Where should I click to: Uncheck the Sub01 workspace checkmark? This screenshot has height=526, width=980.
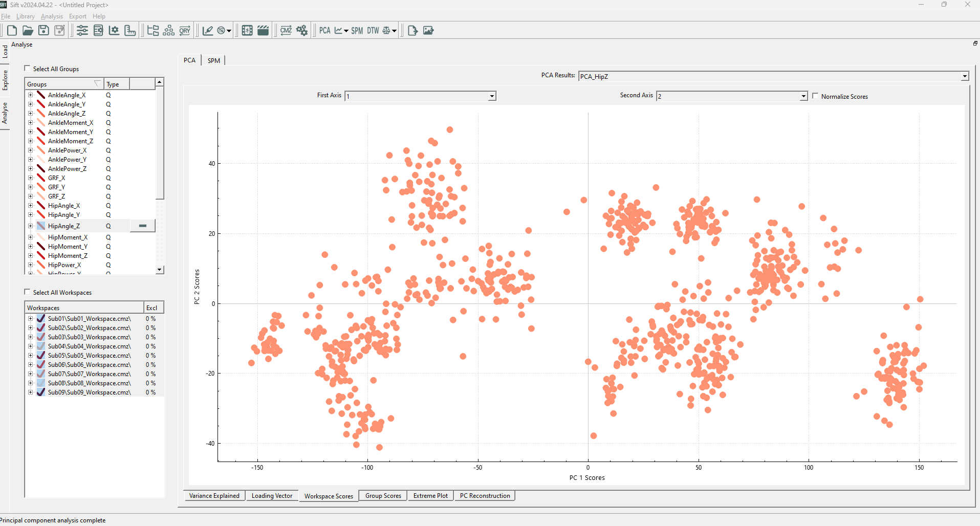coord(41,319)
